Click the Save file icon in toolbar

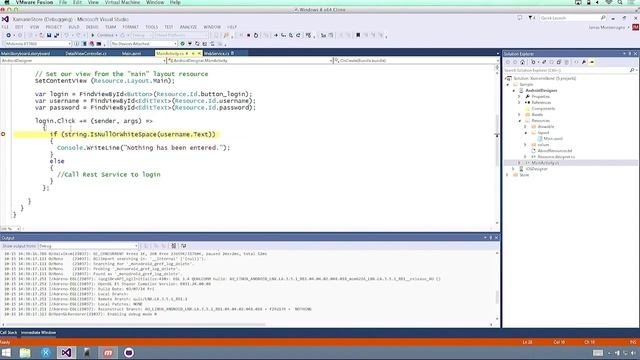point(49,36)
